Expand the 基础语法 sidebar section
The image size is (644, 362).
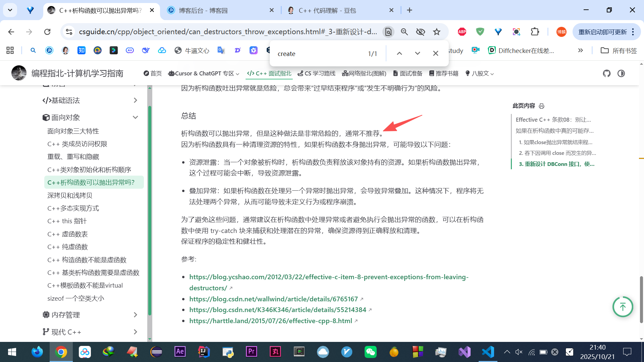point(135,100)
